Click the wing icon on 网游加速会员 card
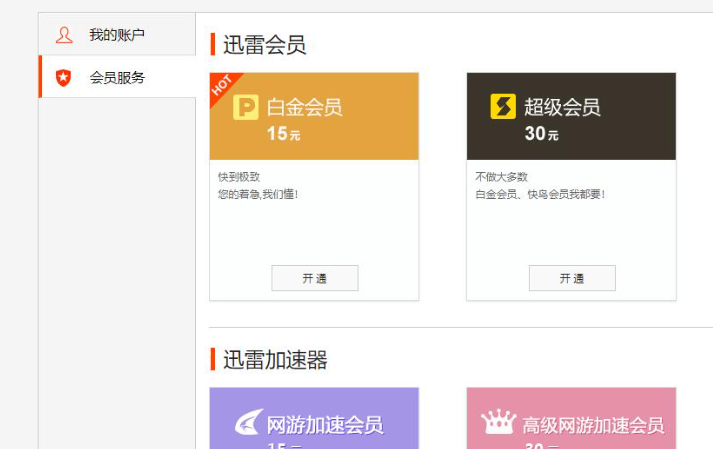The width and height of the screenshot is (713, 449). pos(247,424)
